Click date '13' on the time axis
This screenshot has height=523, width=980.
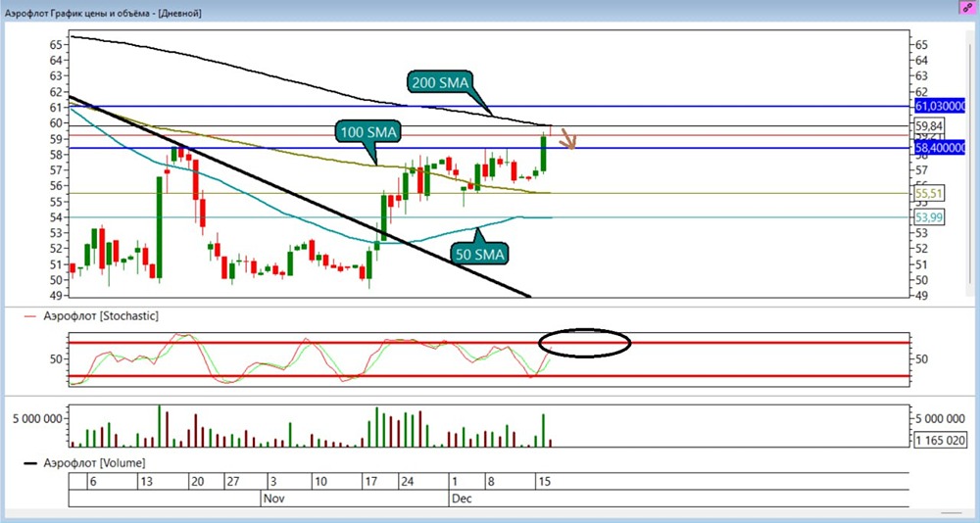point(147,482)
